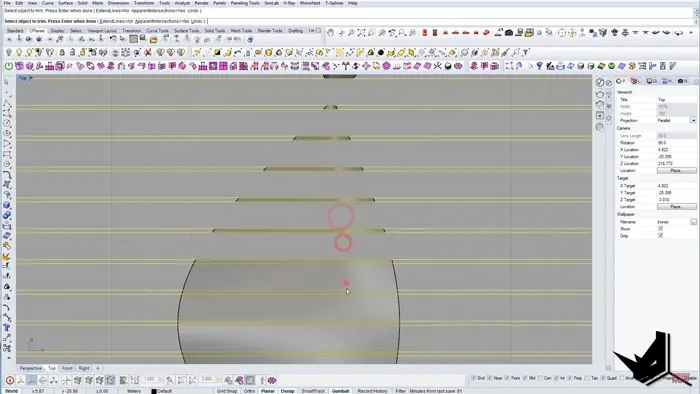Viewport: 700px width, 394px height.
Task: Click the Camera Location Place button
Action: pos(676,170)
